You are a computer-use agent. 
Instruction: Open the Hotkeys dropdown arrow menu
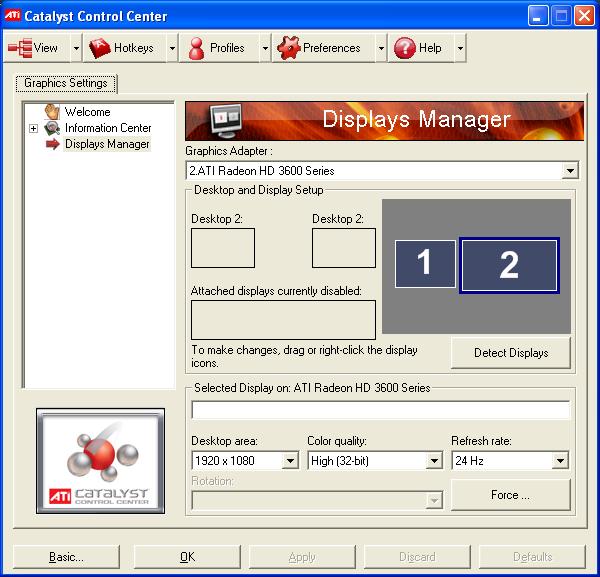(172, 48)
